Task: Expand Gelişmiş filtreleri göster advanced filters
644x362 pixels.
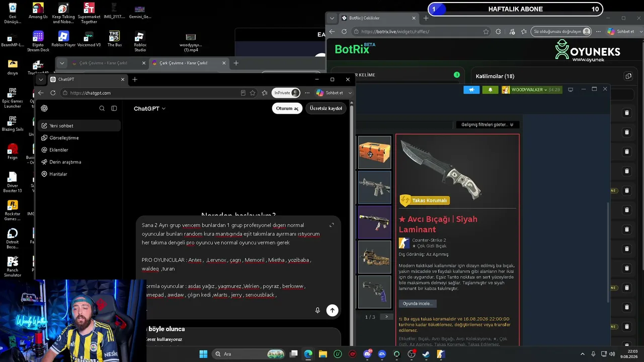Action: pyautogui.click(x=487, y=125)
